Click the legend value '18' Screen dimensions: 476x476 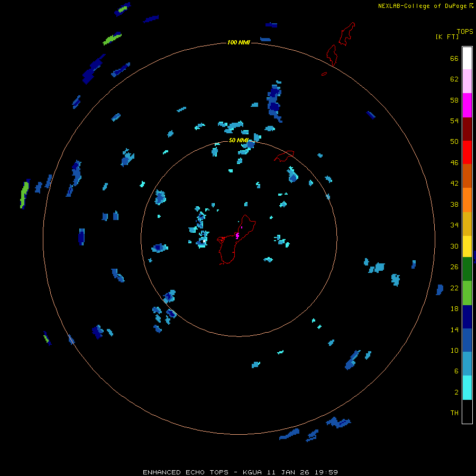[454, 309]
